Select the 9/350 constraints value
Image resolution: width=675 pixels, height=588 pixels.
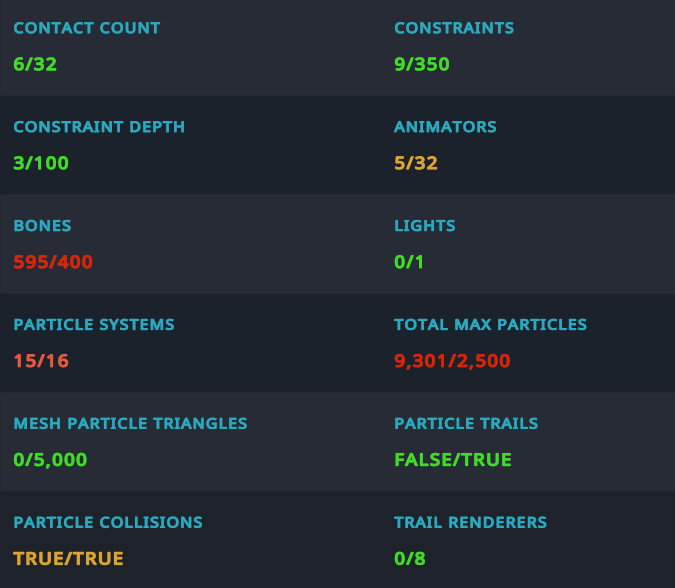(422, 65)
